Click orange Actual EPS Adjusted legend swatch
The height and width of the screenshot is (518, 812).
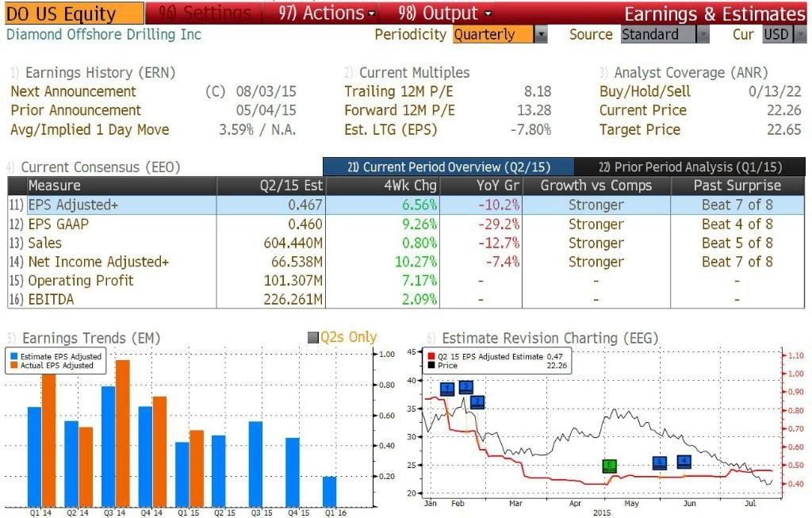(14, 365)
